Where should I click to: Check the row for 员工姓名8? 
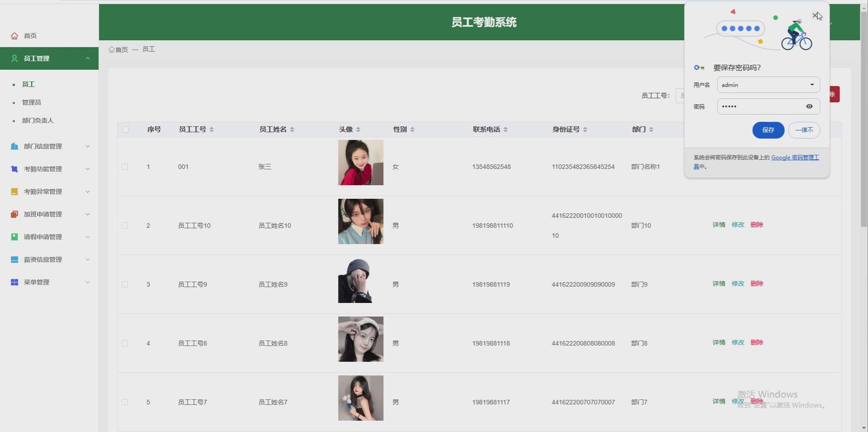125,343
